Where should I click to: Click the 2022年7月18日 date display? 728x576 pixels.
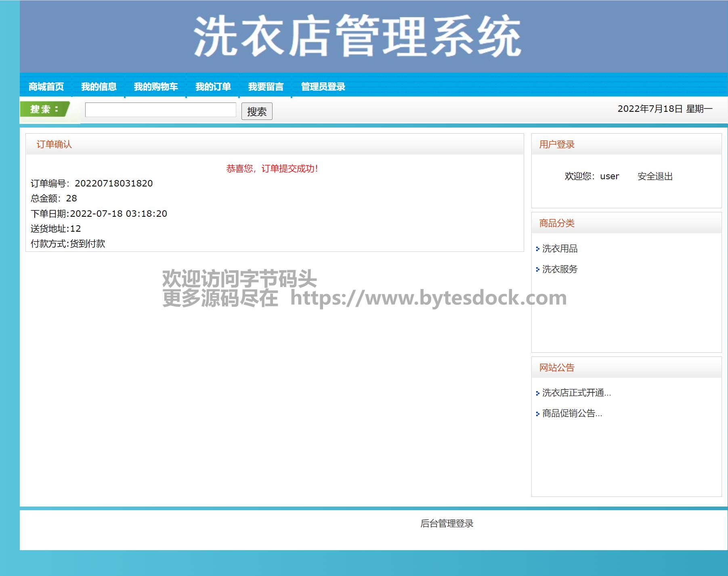tap(665, 109)
